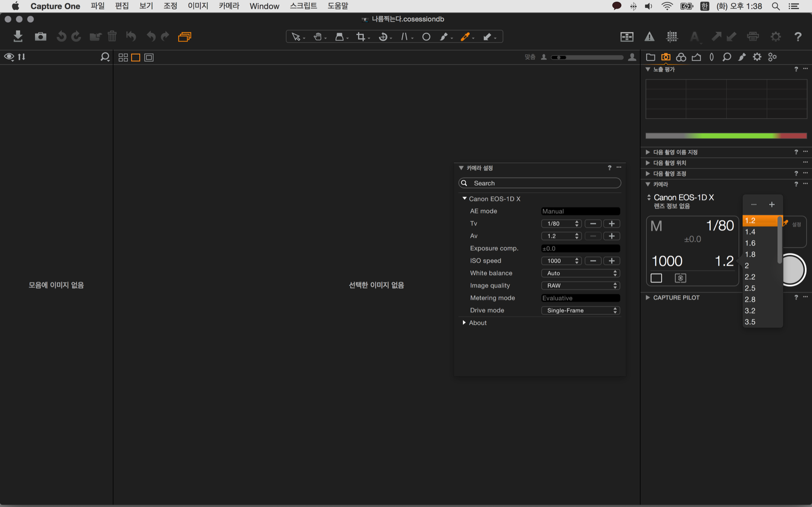This screenshot has height=507, width=812.
Task: Increase ISO speed with plus button
Action: pyautogui.click(x=612, y=261)
